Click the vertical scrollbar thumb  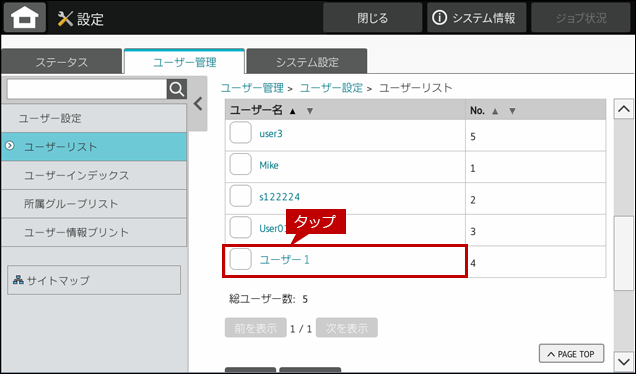click(x=623, y=253)
